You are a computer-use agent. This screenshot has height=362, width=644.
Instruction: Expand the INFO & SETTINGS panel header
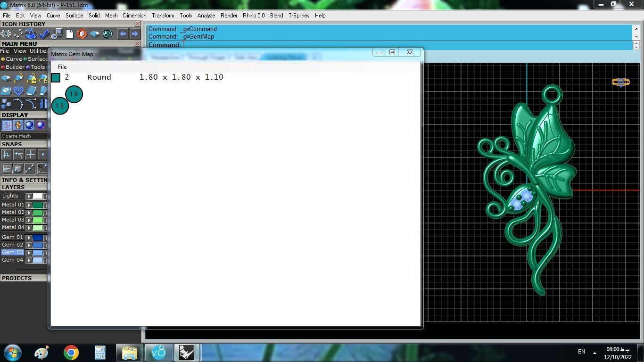24,180
